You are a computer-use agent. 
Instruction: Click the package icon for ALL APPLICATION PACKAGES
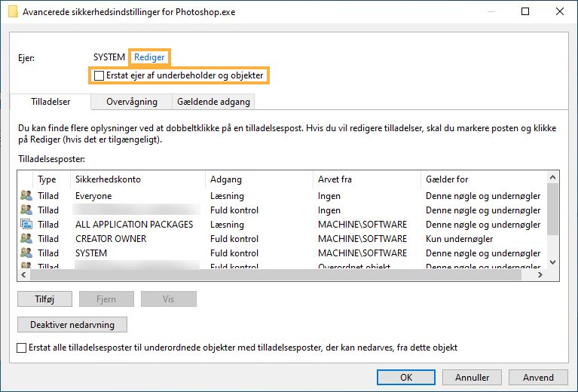[26, 225]
